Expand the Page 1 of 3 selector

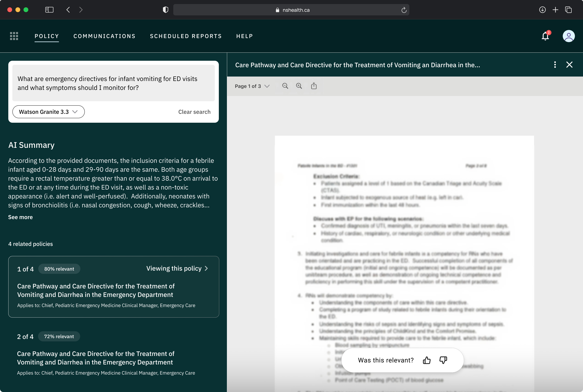[252, 86]
